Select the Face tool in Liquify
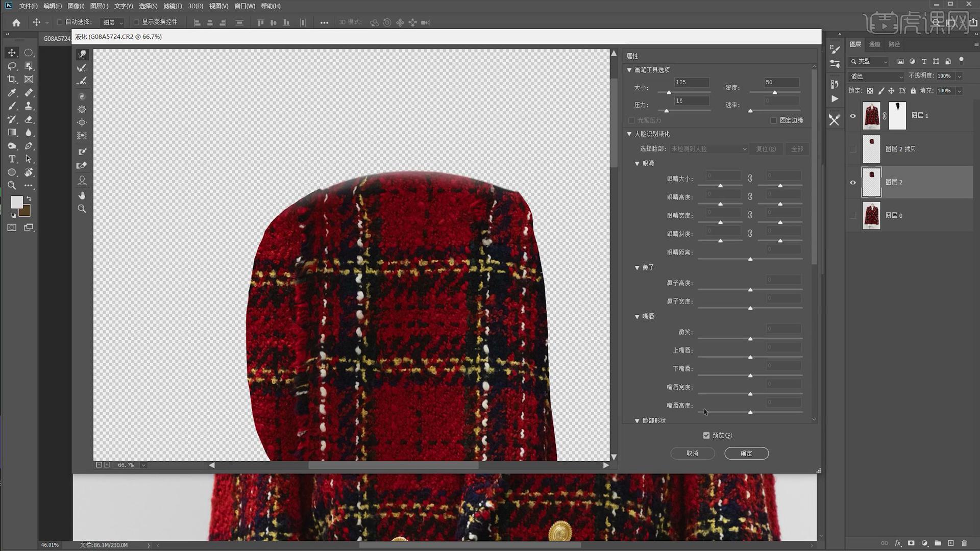The image size is (980, 551). pyautogui.click(x=82, y=181)
